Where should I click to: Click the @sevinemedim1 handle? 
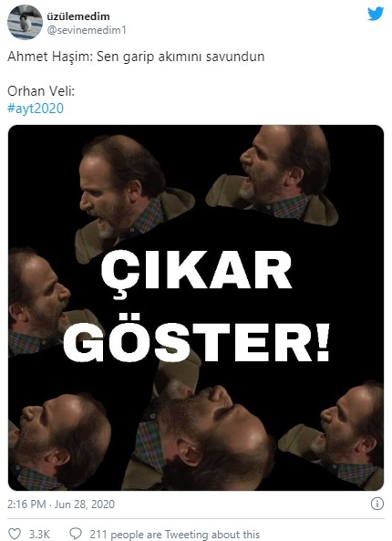tap(87, 30)
